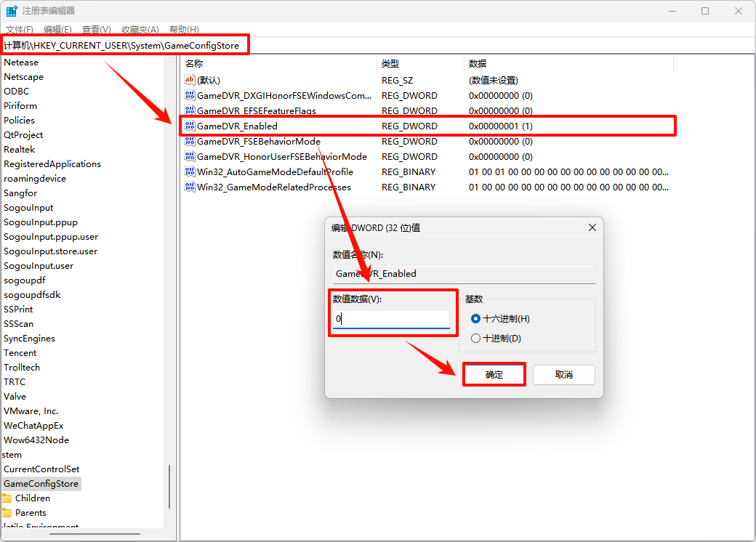Viewport: 756px width, 542px height.
Task: Click the GameDVR_HonorUserFSEBehaviorMode DWORD icon
Action: [188, 156]
